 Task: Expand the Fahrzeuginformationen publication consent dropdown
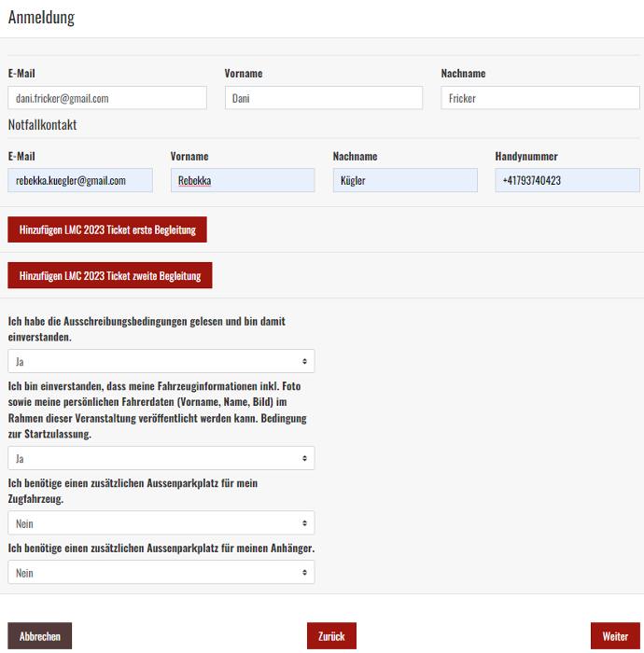161,458
